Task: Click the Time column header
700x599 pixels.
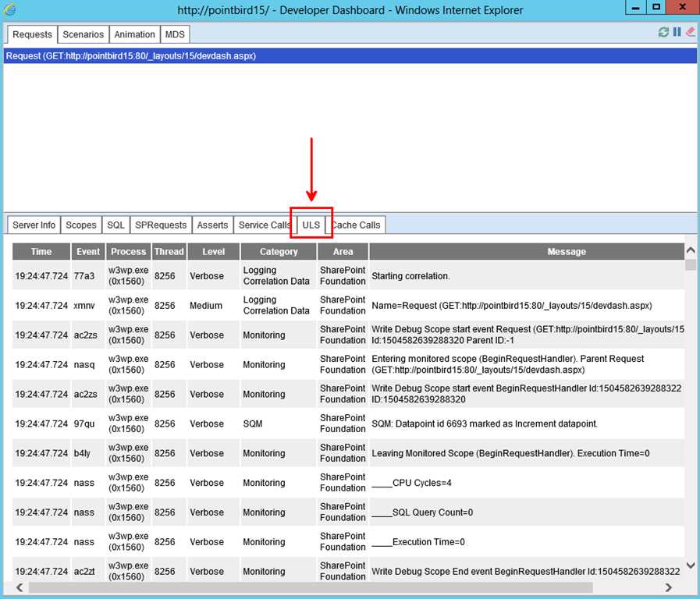Action: (x=41, y=252)
